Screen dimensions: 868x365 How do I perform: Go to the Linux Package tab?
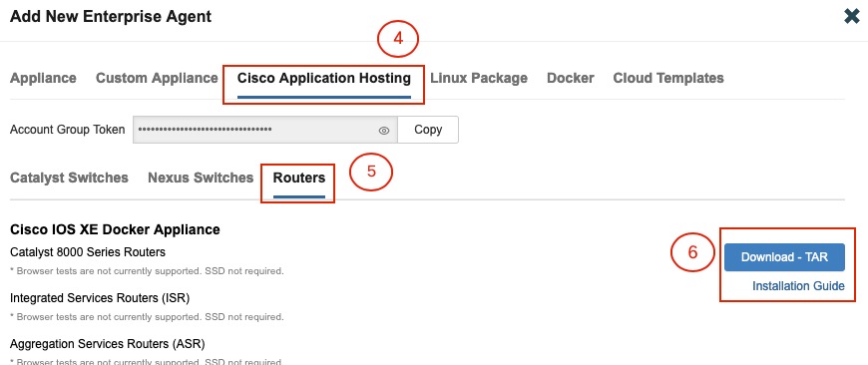click(x=479, y=78)
